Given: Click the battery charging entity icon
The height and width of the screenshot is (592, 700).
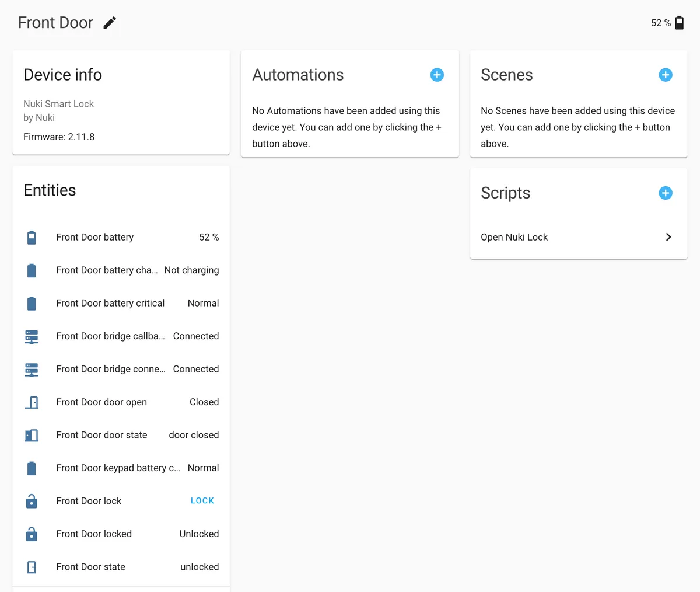Looking at the screenshot, I should [x=32, y=270].
